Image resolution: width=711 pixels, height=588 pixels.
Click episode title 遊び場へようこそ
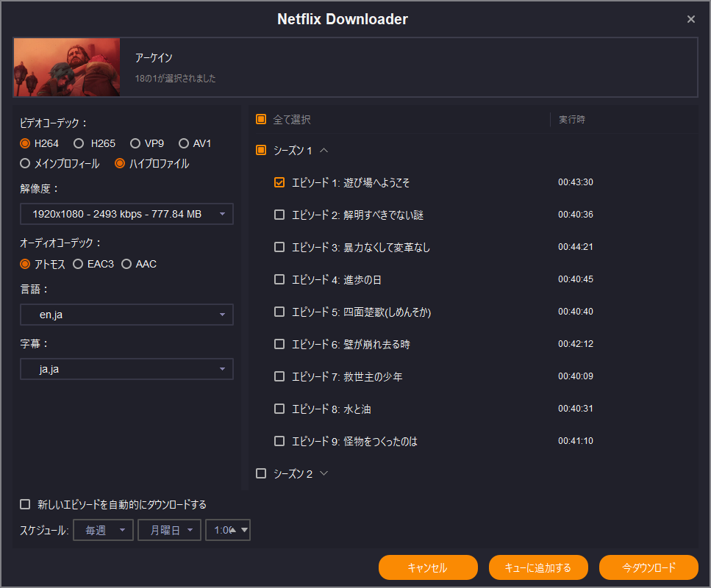[376, 183]
